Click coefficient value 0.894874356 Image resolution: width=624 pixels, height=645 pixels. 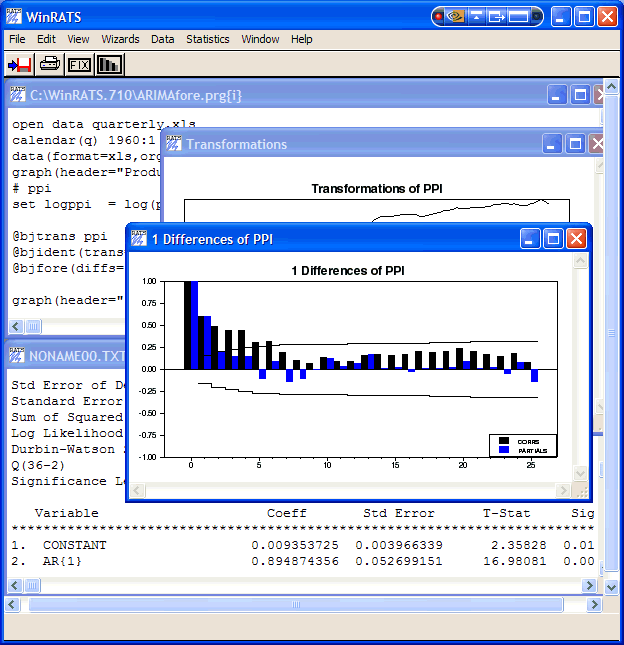pyautogui.click(x=295, y=561)
